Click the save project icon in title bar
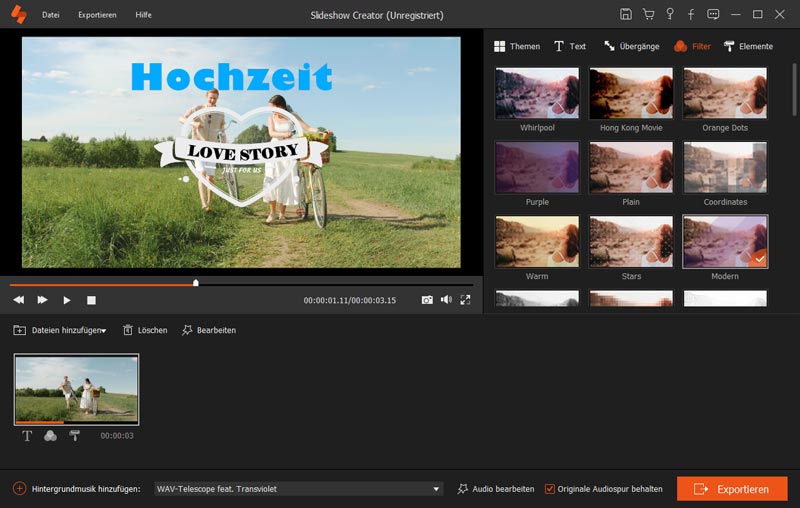This screenshot has width=800, height=508. pos(626,14)
